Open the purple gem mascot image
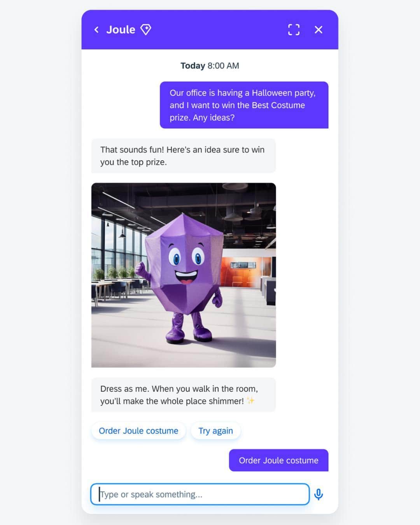 point(184,275)
